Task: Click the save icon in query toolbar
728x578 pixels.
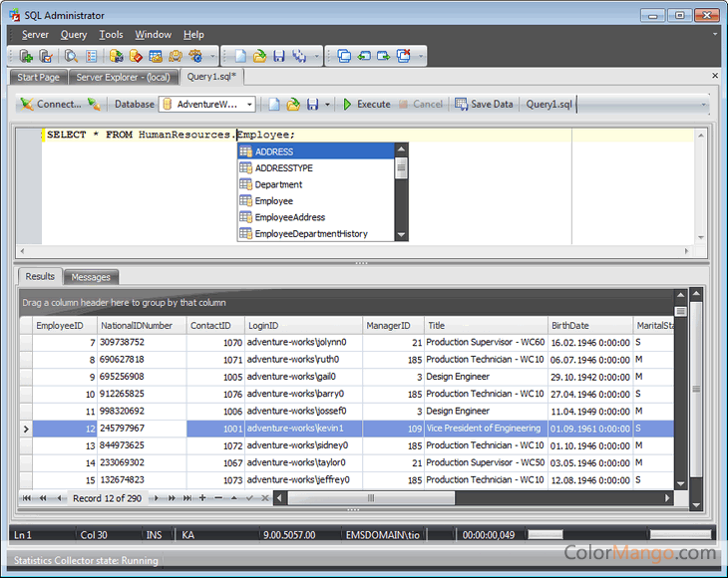Action: 312,105
